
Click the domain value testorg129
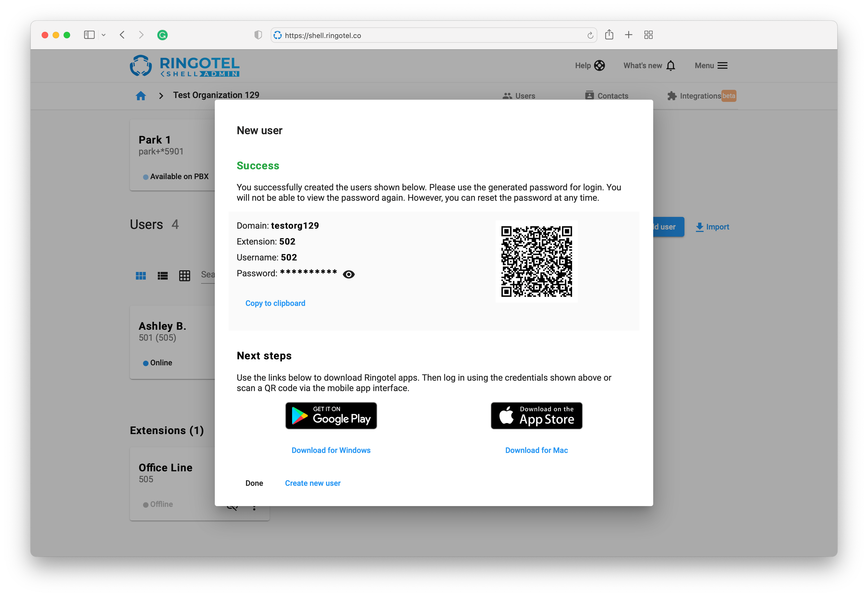(x=295, y=225)
